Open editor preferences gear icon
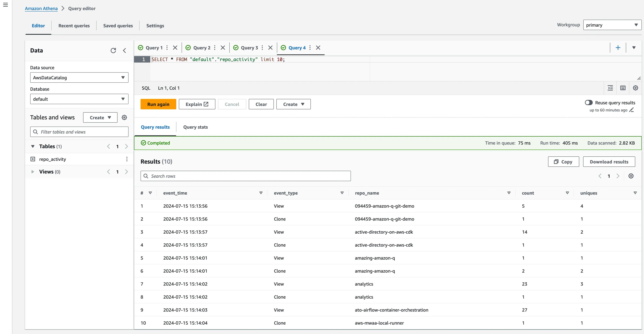 [635, 88]
